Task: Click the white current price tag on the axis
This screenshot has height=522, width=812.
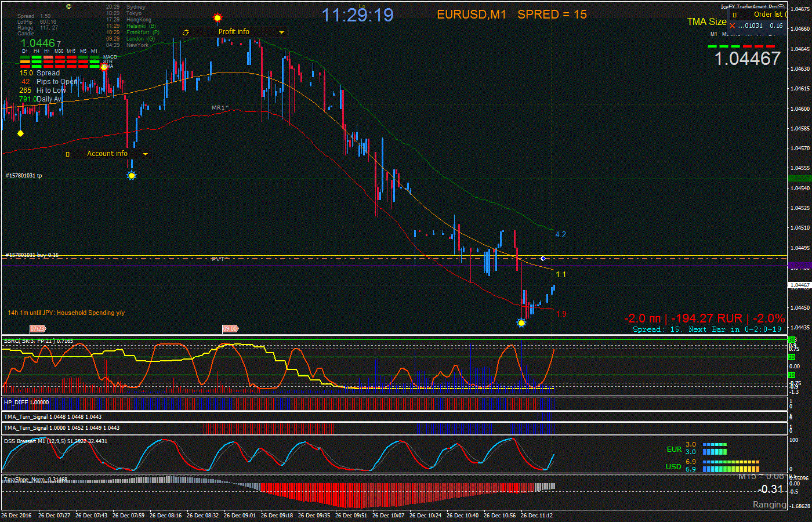Action: coord(800,285)
